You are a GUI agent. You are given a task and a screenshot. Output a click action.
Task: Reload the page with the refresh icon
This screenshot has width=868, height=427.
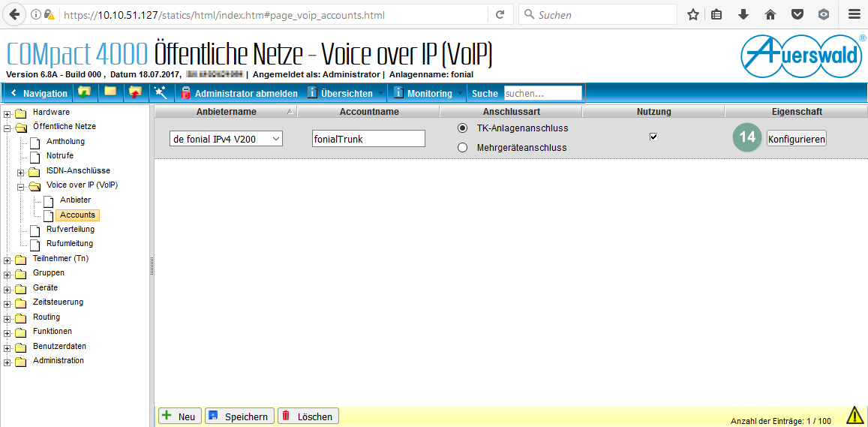pyautogui.click(x=500, y=15)
